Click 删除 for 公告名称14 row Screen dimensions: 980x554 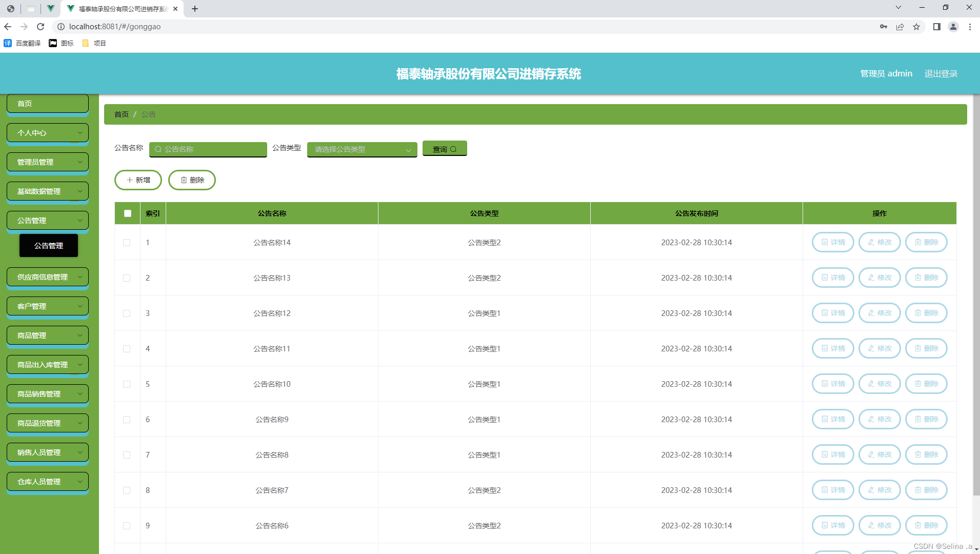(x=926, y=242)
